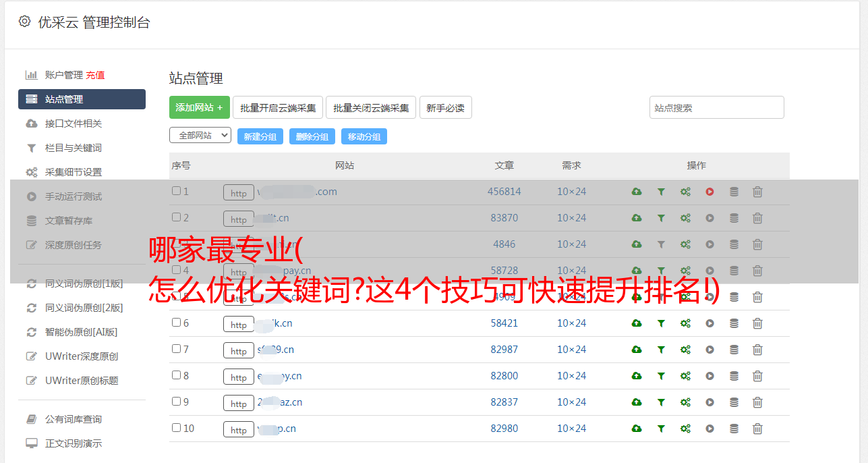Open interface file settings for site 1
Screen dimensions: 868x463
coord(637,192)
